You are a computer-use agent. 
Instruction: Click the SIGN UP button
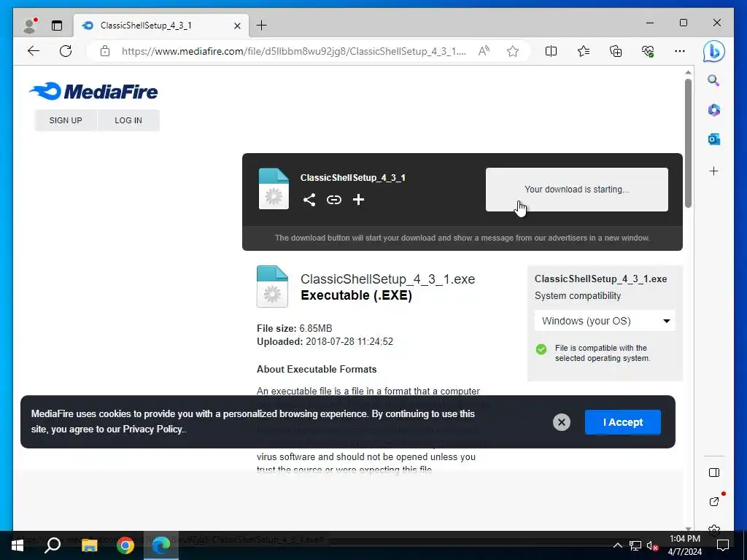(x=66, y=120)
